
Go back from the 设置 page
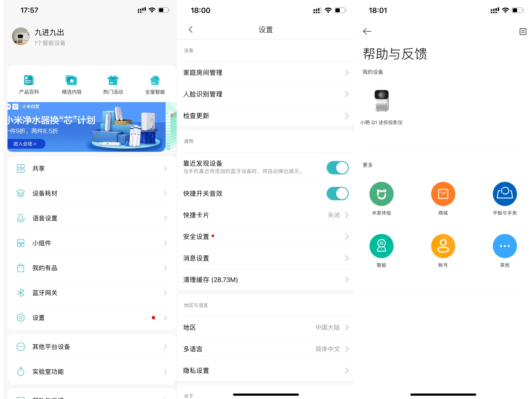click(x=191, y=30)
